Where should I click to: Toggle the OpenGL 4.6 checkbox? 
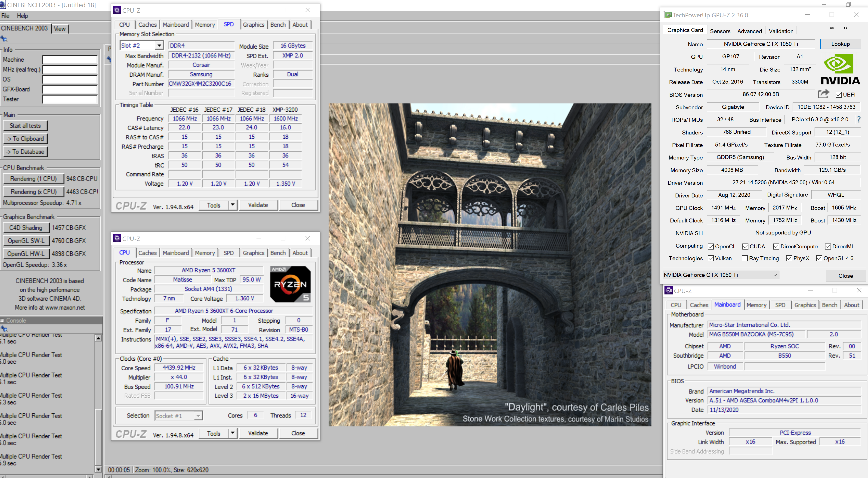[x=819, y=258]
